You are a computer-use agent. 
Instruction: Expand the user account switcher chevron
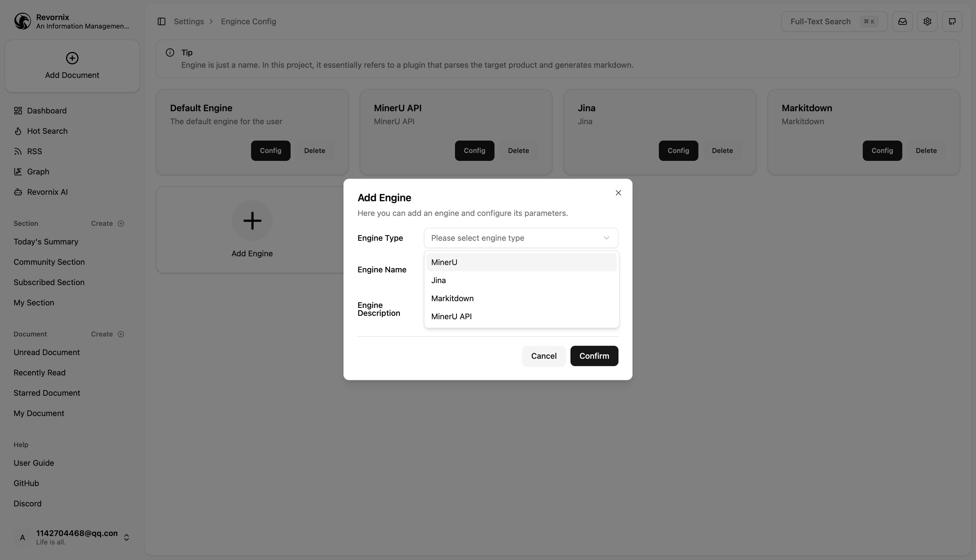tap(126, 537)
